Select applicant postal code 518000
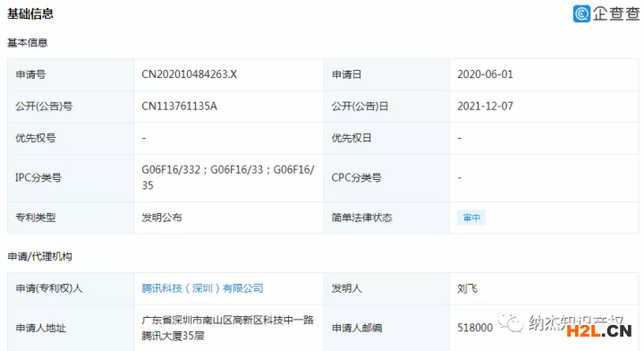The width and height of the screenshot is (644, 351). pos(475,328)
